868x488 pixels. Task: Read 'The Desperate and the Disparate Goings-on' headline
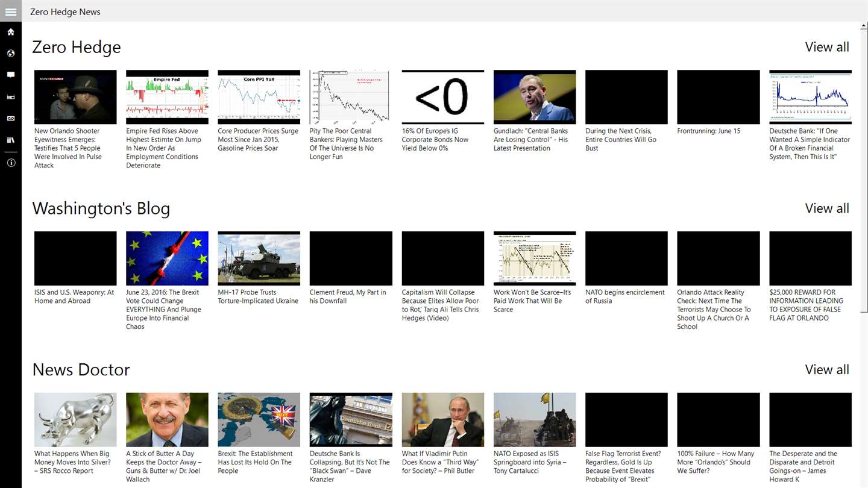click(x=804, y=467)
